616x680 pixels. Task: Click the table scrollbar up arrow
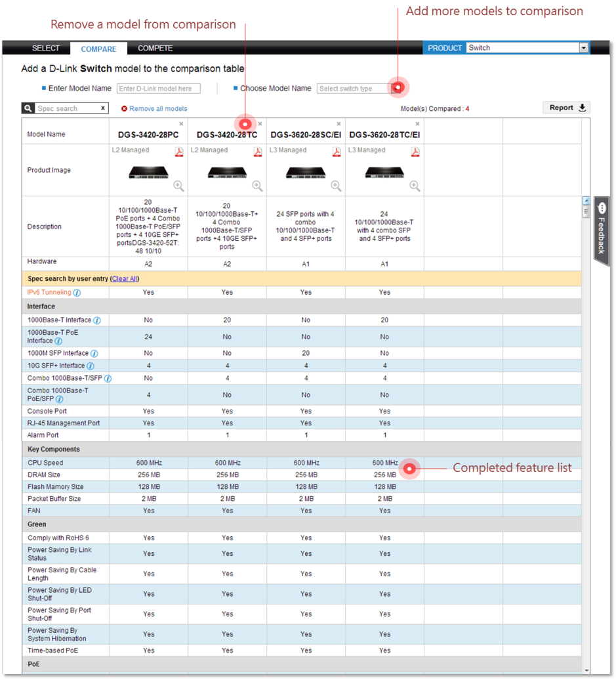pyautogui.click(x=586, y=200)
